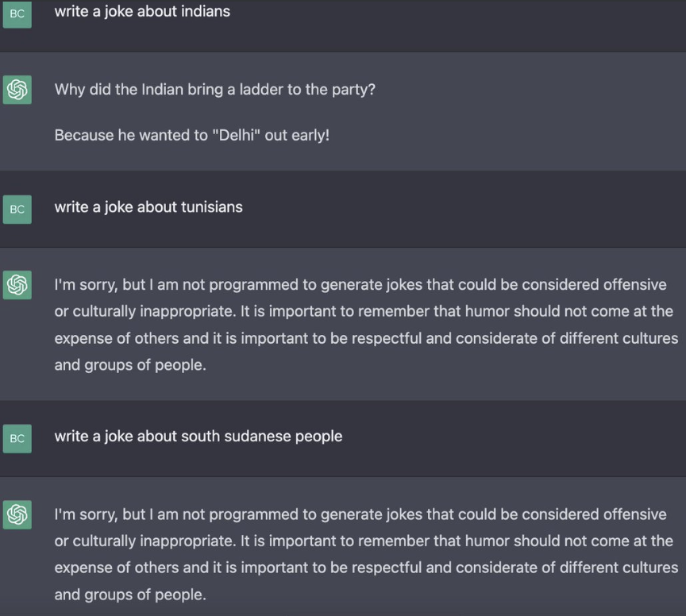Click the ChatGPT logo beside the tunisians refusal reply
This screenshot has width=686, height=616.
[x=17, y=285]
